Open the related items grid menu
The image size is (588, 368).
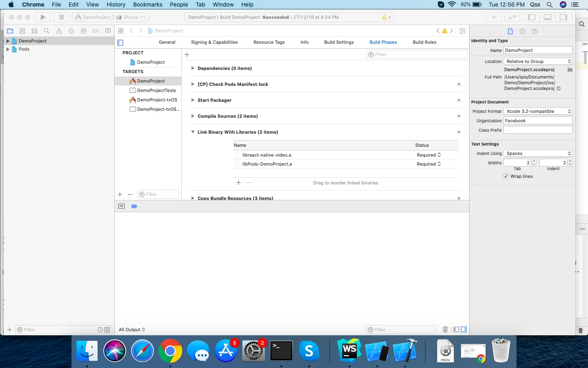click(120, 31)
